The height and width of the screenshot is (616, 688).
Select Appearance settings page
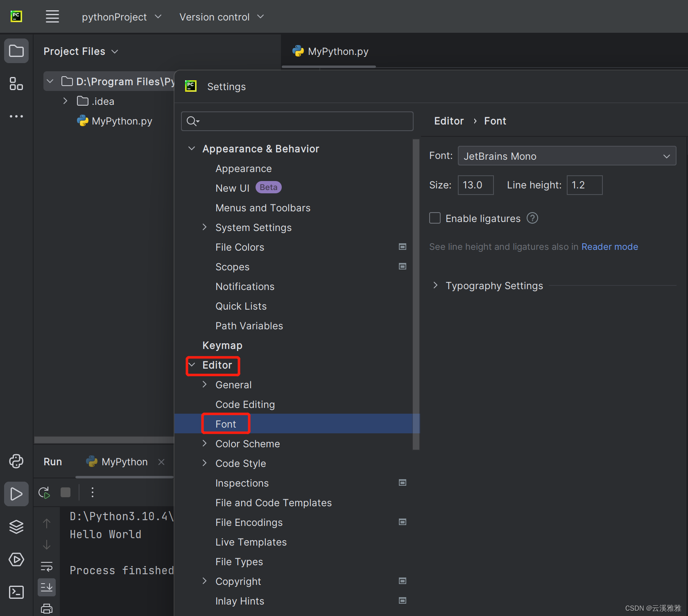pos(244,168)
